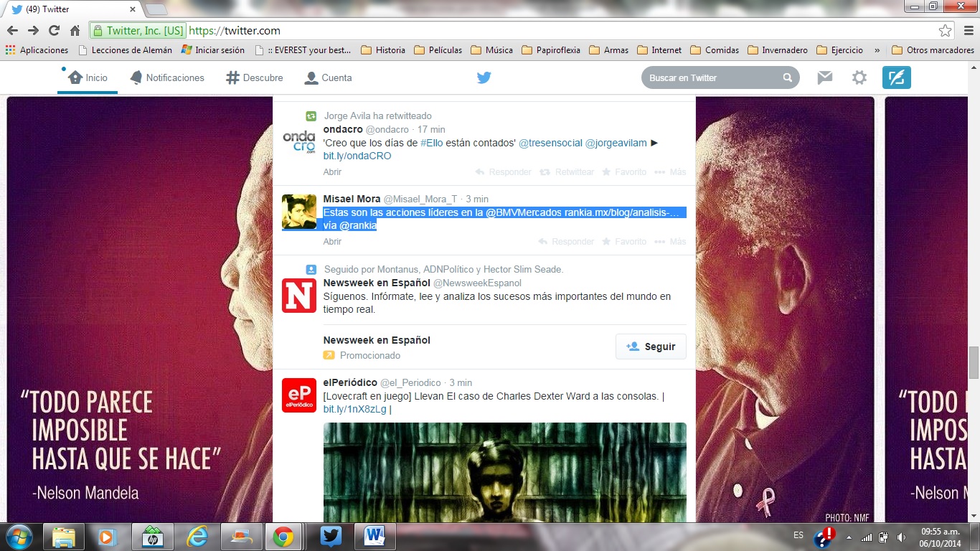Open the Más menu on ondacro tweet
980x551 pixels.
coord(670,172)
